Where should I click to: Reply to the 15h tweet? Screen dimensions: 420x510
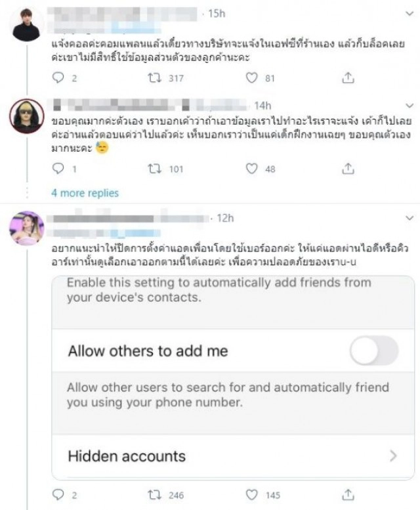coord(58,77)
